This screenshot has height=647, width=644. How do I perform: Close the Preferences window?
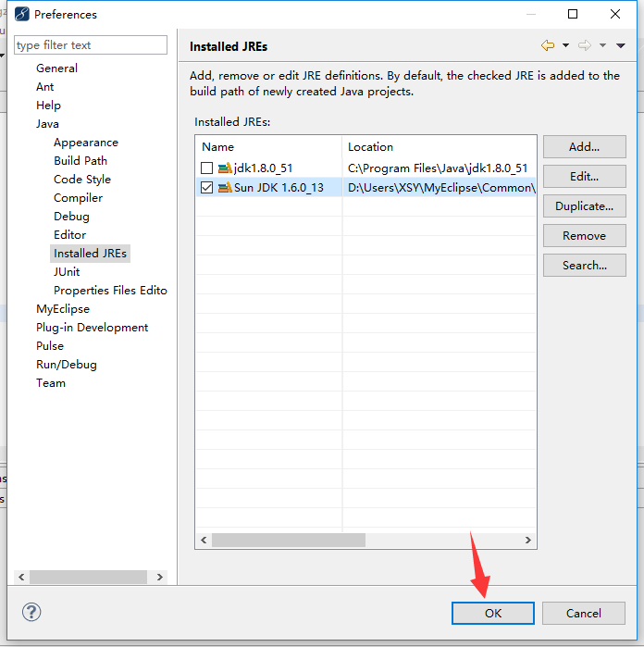pyautogui.click(x=615, y=14)
